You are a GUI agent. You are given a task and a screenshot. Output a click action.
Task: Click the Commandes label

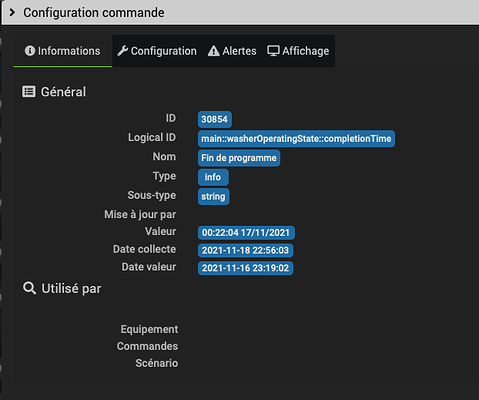147,346
